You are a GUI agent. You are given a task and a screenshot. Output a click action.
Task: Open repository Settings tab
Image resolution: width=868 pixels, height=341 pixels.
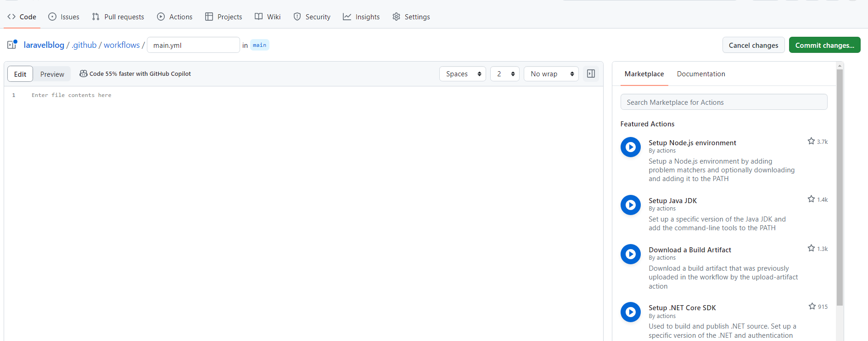411,17
